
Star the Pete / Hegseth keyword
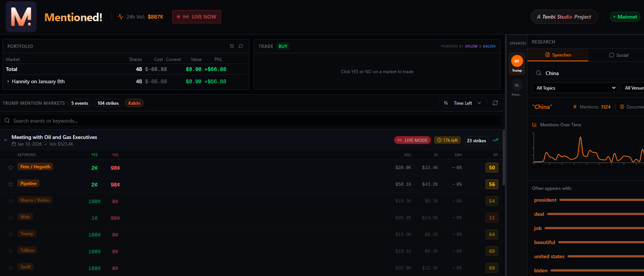(x=11, y=168)
